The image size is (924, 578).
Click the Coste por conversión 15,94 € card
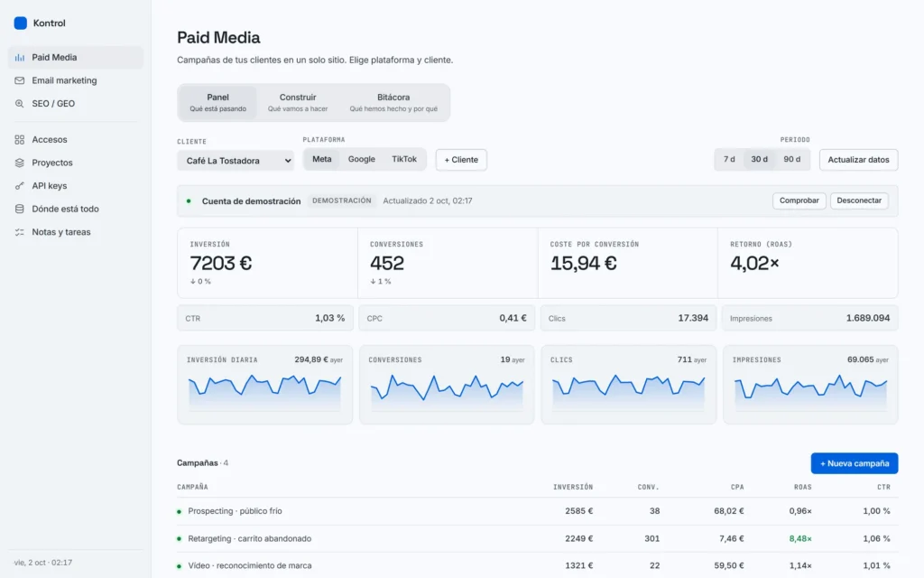pyautogui.click(x=628, y=263)
